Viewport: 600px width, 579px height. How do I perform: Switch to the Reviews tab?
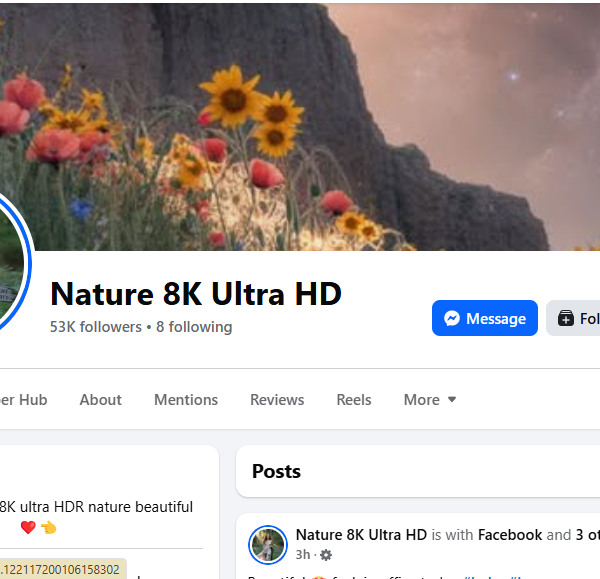tap(277, 400)
